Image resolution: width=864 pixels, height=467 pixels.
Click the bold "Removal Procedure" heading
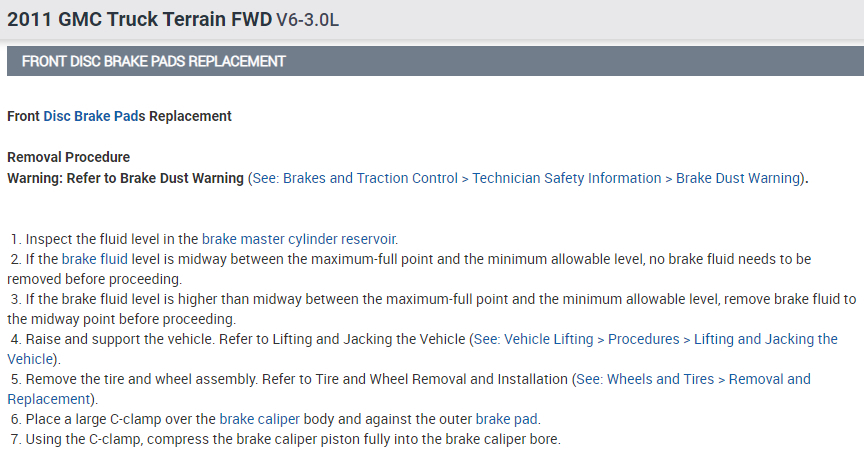pyautogui.click(x=68, y=157)
